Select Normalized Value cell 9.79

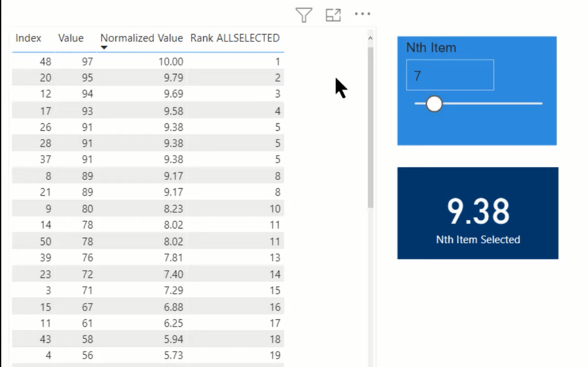[x=173, y=78]
